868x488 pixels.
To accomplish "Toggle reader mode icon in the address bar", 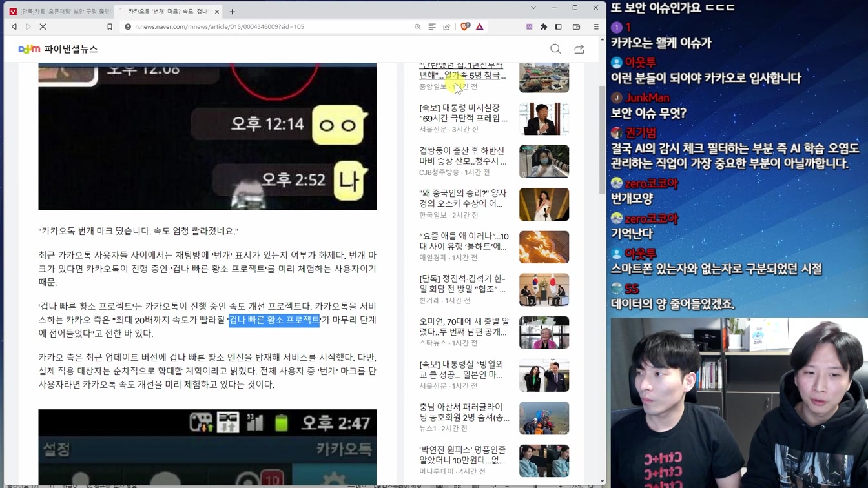I will [432, 27].
